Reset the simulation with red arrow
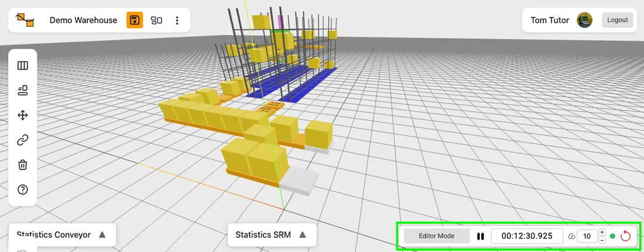The width and height of the screenshot is (644, 252). click(625, 236)
